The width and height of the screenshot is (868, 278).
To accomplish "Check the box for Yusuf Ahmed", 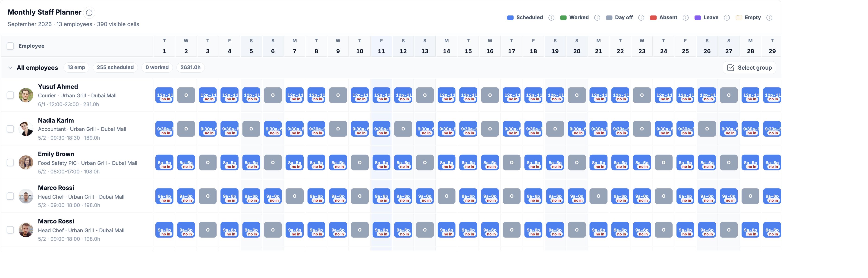I will tap(10, 95).
